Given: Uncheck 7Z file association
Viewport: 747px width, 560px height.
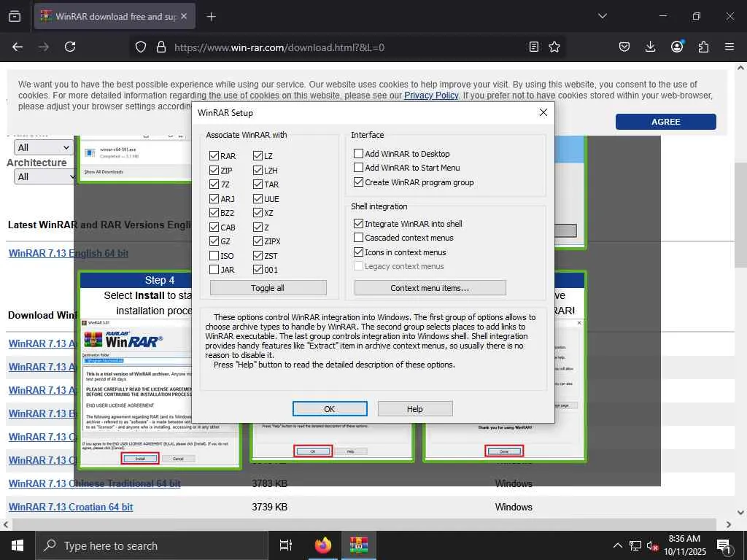Looking at the screenshot, I should tap(214, 184).
